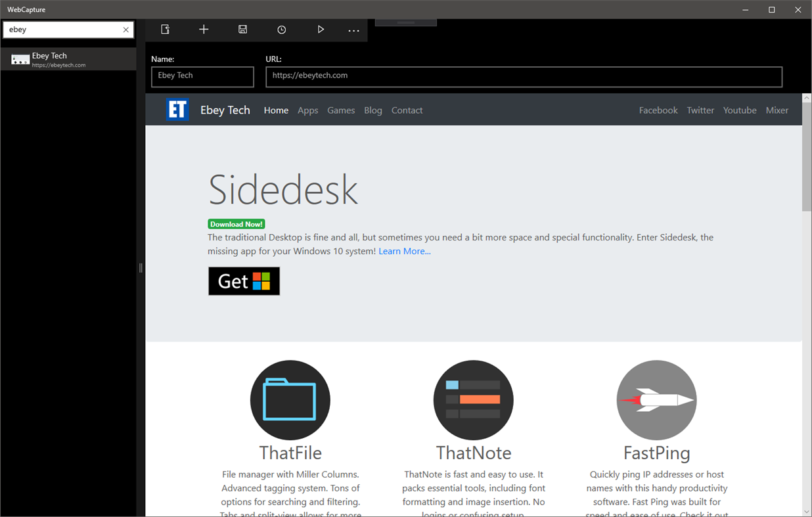The width and height of the screenshot is (812, 517).
Task: Switch to the Blog section
Action: tap(372, 110)
